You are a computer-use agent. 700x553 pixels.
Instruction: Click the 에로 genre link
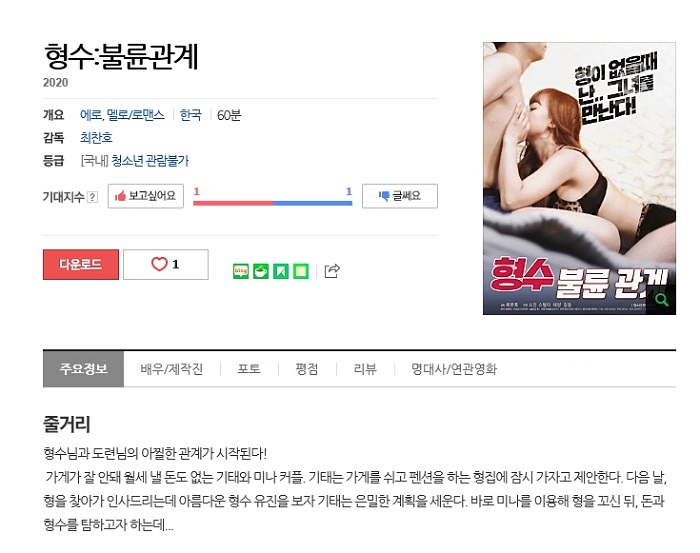click(x=91, y=115)
